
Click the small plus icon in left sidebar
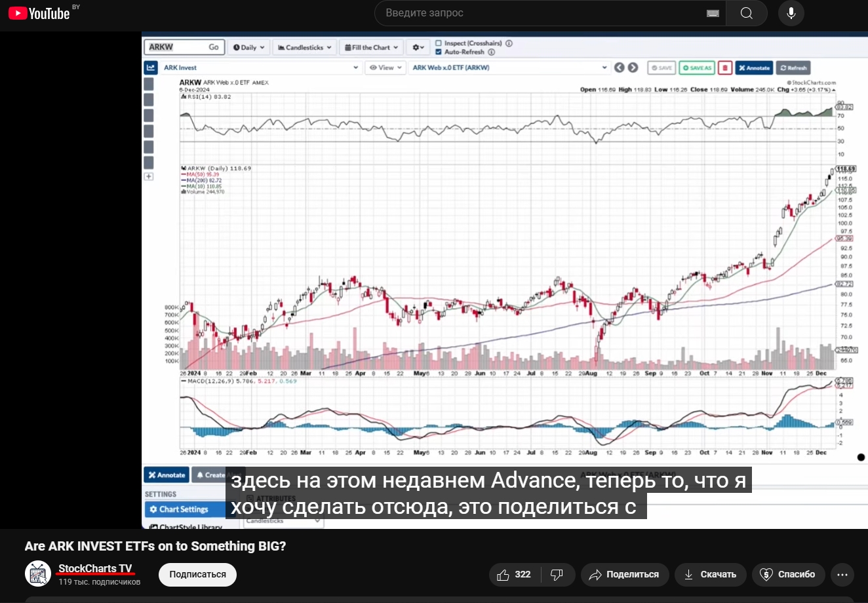[149, 176]
